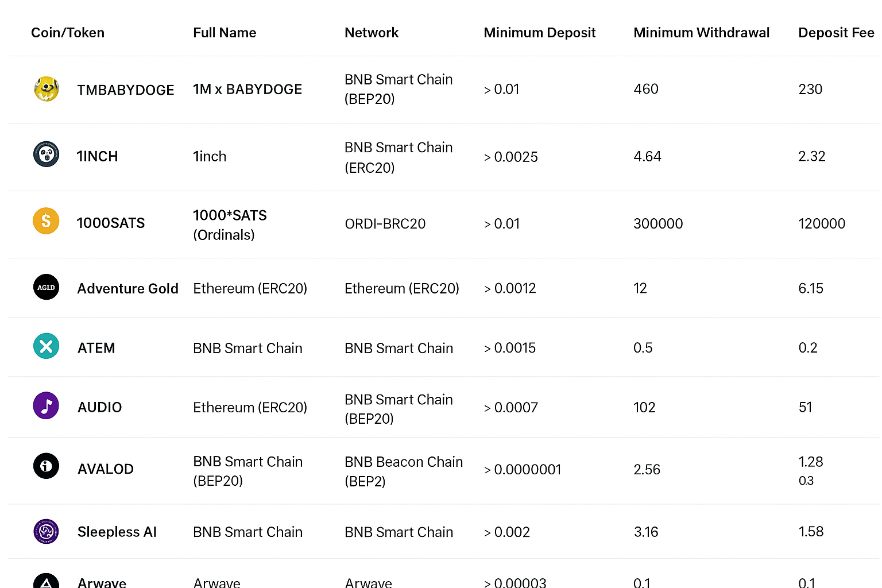The width and height of the screenshot is (882, 588).
Task: Click the Network column header
Action: pos(372,33)
